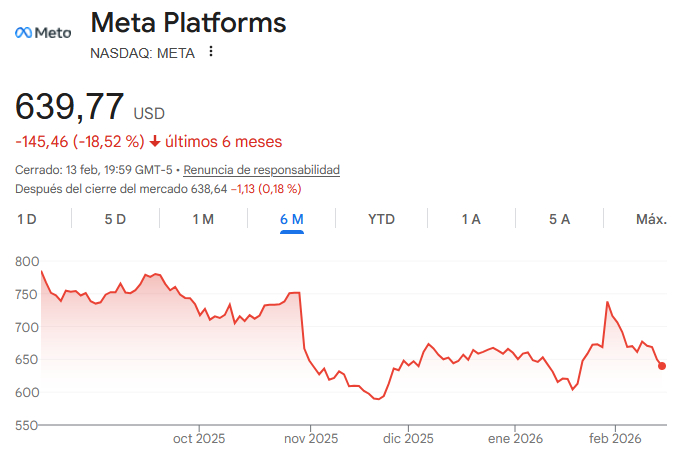Screen dimensions: 675x455
Task: Click the oct 2025 axis label
Action: coord(199,438)
